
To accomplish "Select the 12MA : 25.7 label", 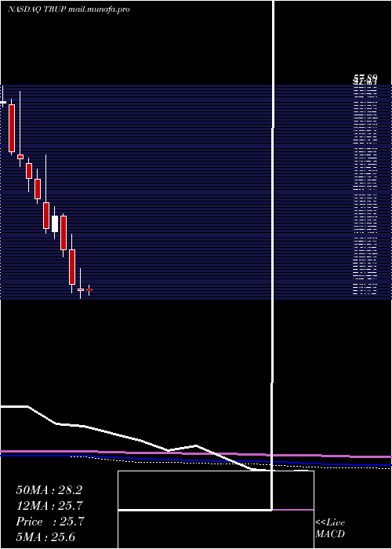I will tap(50, 506).
